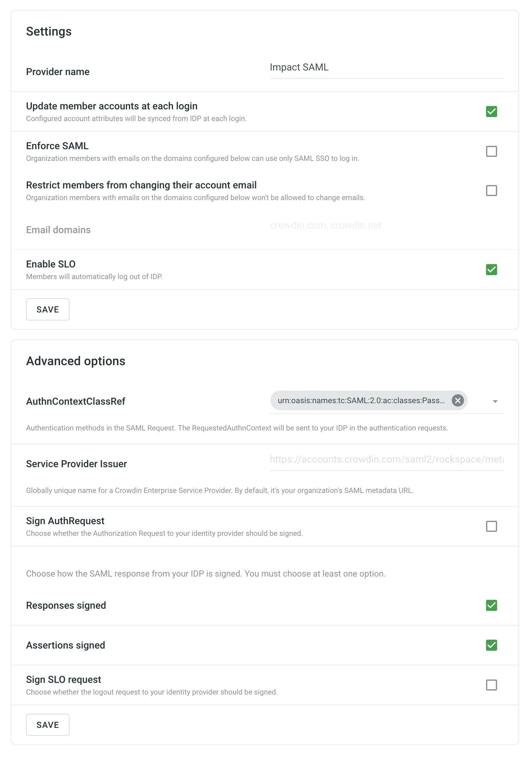This screenshot has width=532, height=757.
Task: Edit the Provider name field
Action: [386, 67]
